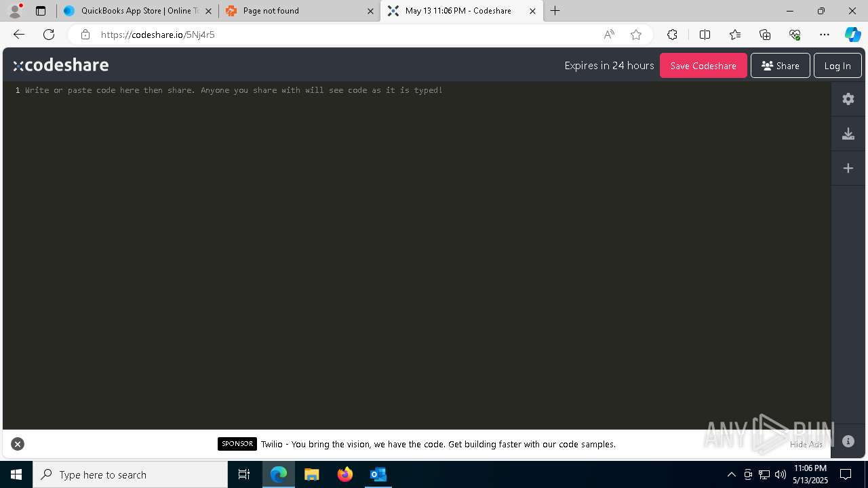The image size is (868, 488).
Task: Go back in browser
Action: click(x=19, y=35)
